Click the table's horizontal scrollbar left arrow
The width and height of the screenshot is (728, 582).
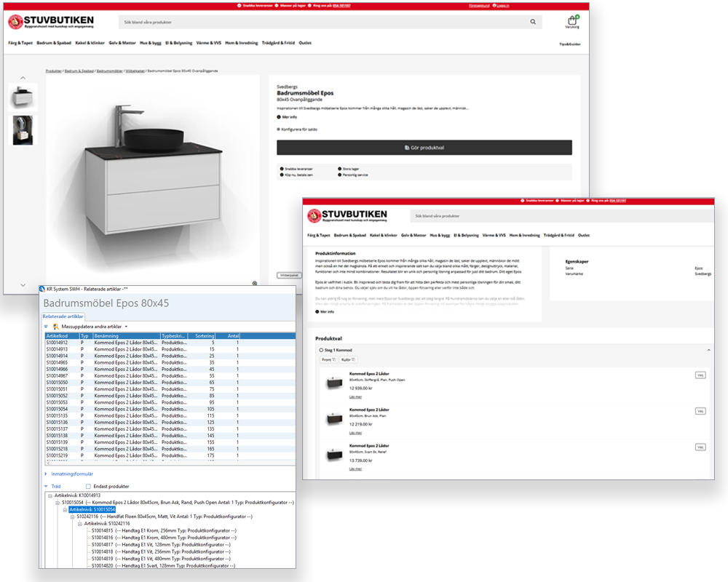tap(47, 463)
